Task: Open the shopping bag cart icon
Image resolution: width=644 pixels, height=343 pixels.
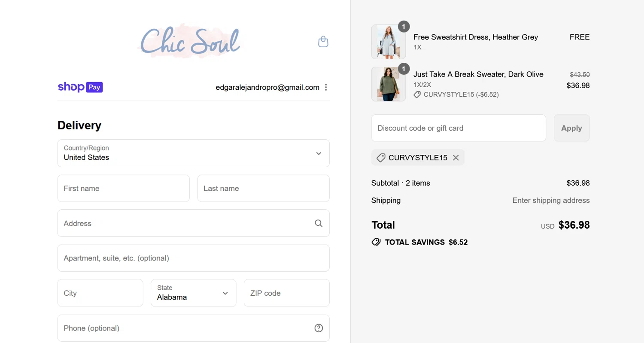Action: [x=323, y=42]
